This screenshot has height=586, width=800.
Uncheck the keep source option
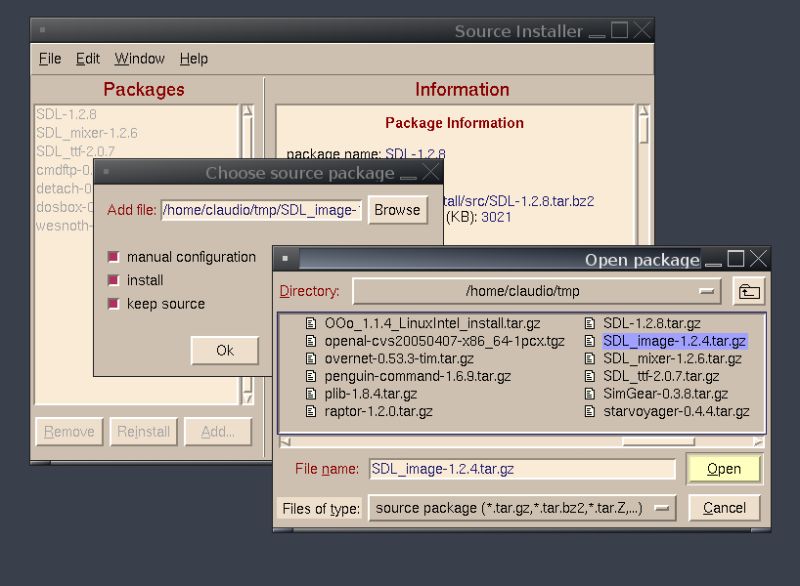113,303
